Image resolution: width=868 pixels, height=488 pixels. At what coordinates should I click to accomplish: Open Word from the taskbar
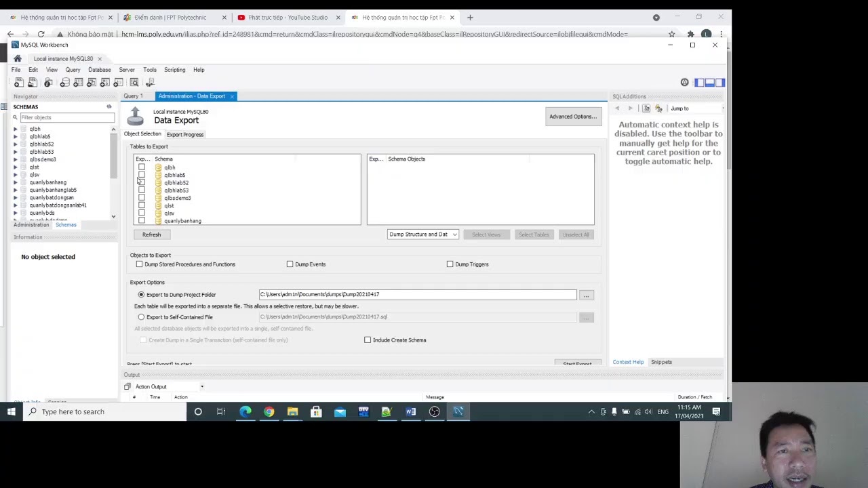(x=410, y=411)
